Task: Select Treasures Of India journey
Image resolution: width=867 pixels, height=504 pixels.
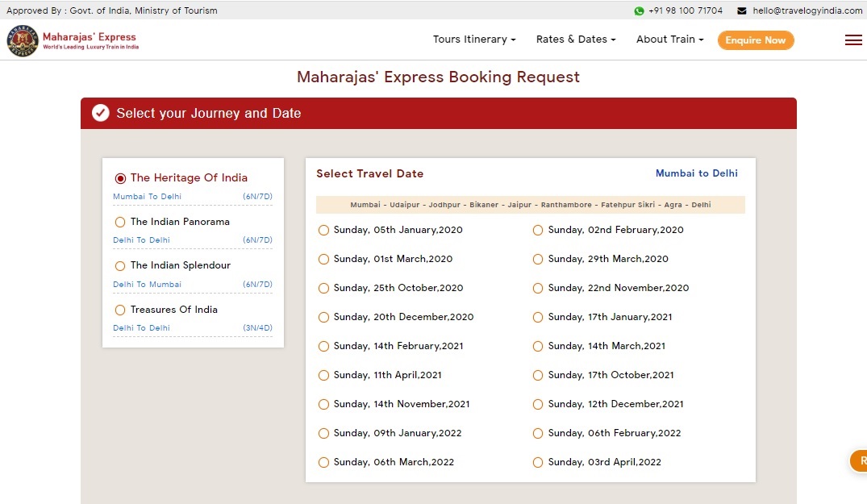Action: pos(120,310)
